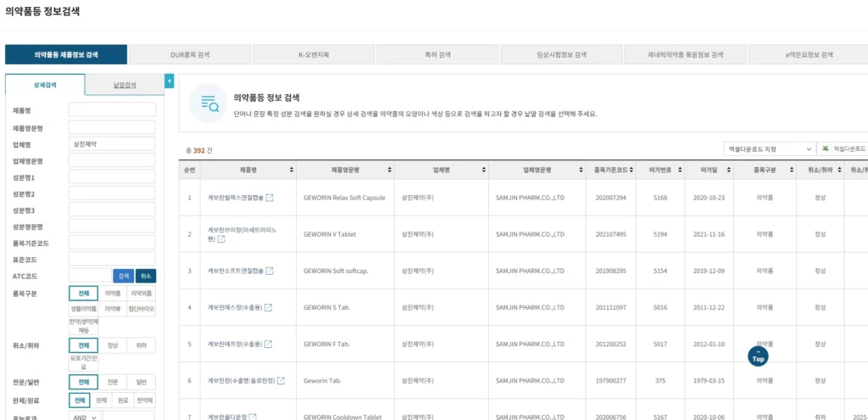Open external link icon for 게보린정(수출명:돌로린정)
Screen dimensions: 868x420
(281, 381)
